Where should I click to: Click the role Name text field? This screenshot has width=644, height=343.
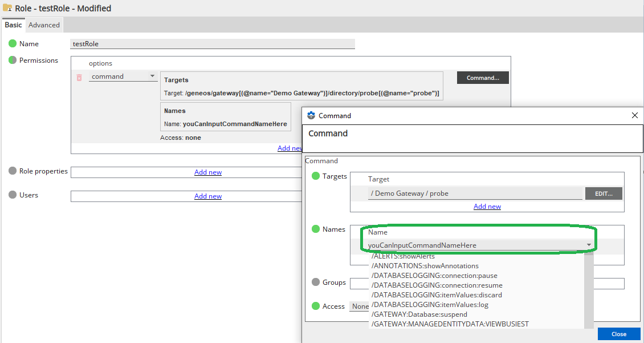tap(213, 44)
